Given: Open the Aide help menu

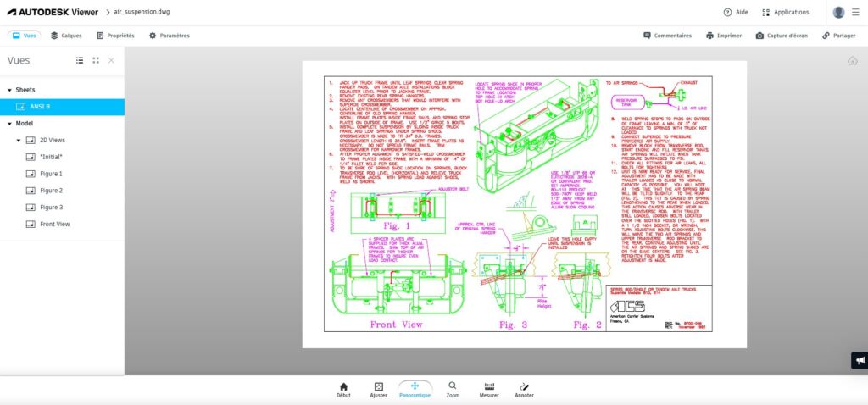Looking at the screenshot, I should click(736, 12).
